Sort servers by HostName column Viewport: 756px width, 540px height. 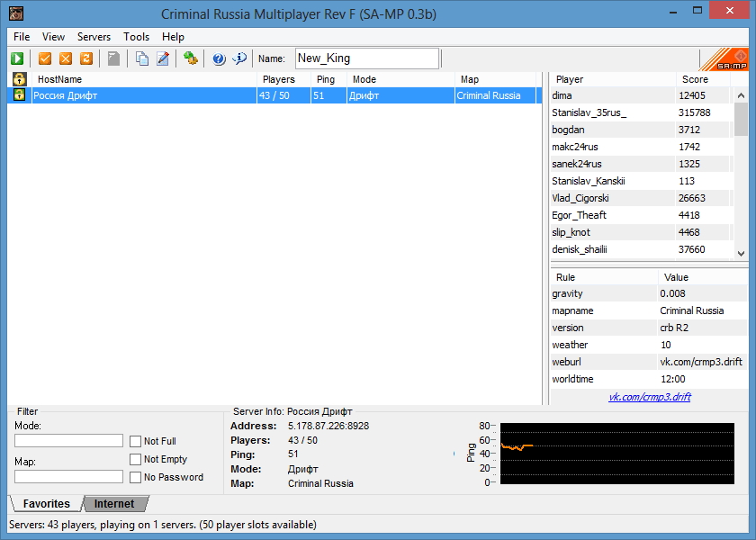[144, 79]
